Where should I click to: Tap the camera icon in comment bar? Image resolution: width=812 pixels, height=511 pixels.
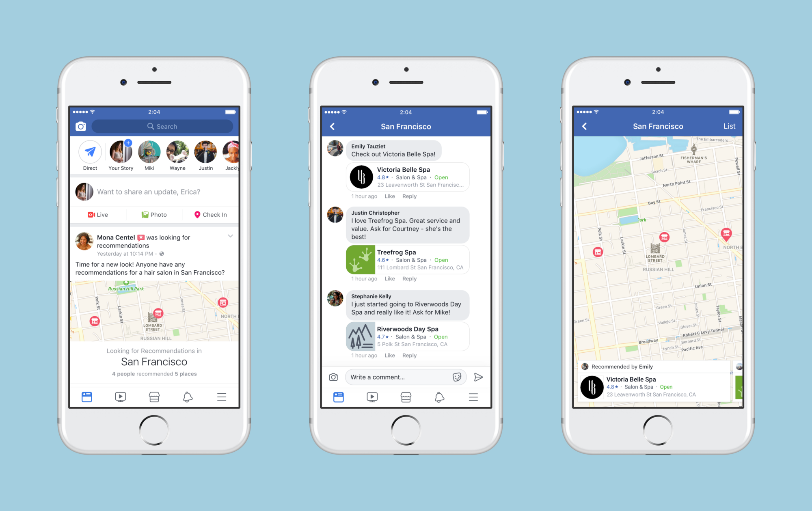[x=333, y=377]
